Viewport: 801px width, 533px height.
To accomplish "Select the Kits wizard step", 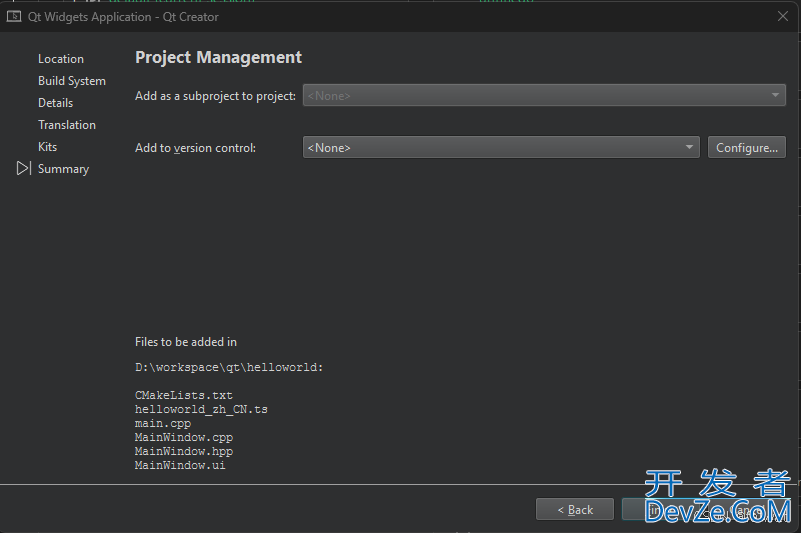I will [47, 147].
